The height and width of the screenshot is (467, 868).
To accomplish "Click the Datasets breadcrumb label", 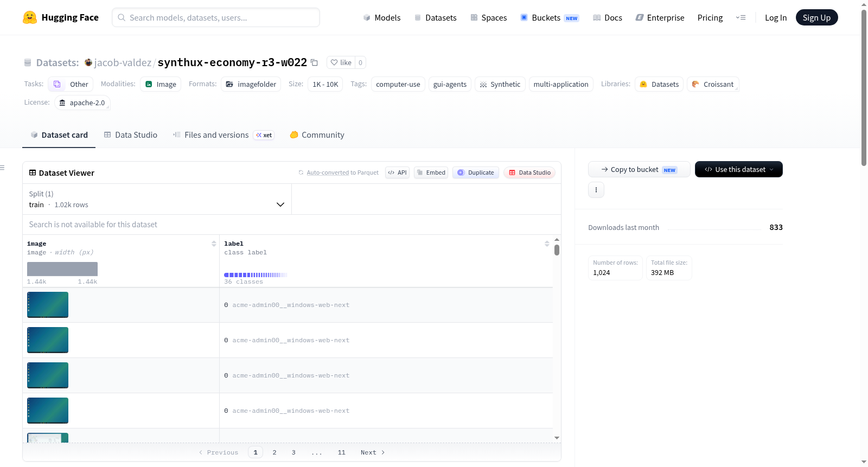I will click(58, 62).
